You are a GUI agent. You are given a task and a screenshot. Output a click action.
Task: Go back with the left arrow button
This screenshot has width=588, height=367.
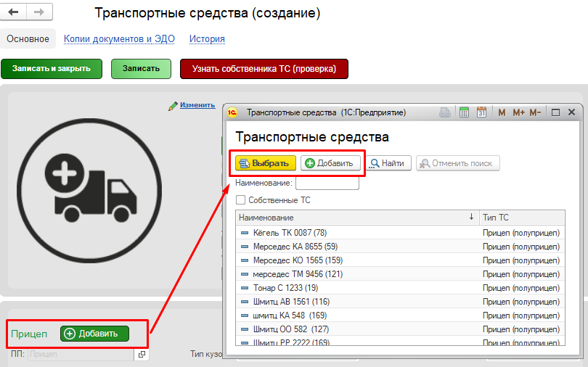(13, 12)
